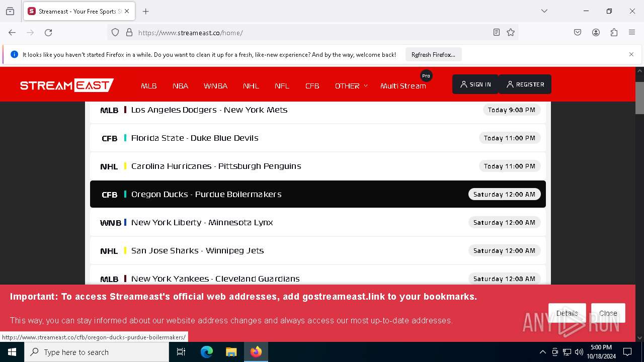This screenshot has height=362, width=644.
Task: Show hidden system tray icons
Action: [x=542, y=352]
